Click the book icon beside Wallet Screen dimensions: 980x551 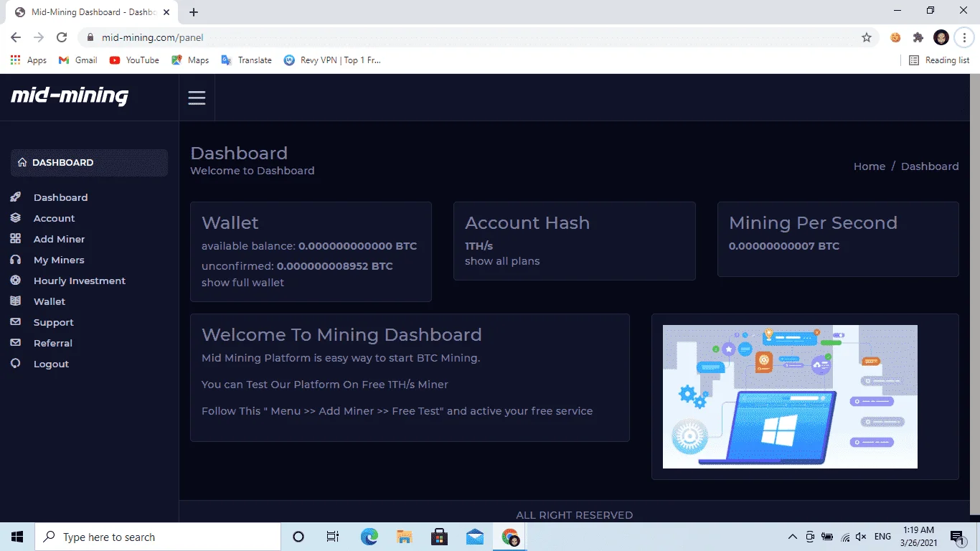coord(16,301)
